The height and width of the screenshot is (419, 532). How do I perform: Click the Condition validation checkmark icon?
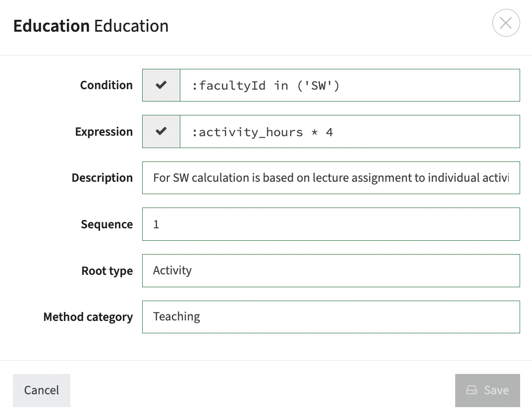161,85
